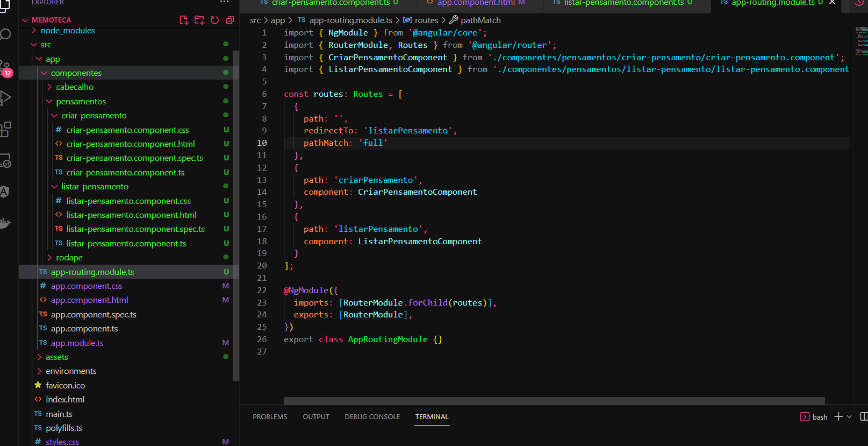Select app-routing.module.ts in explorer tree
Image resolution: width=868 pixels, height=446 pixels.
[92, 272]
